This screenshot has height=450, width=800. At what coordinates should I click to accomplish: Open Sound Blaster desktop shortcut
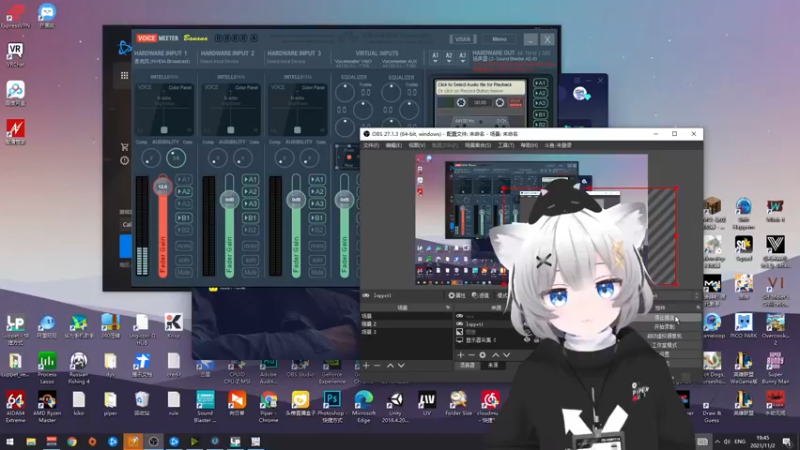tap(205, 407)
